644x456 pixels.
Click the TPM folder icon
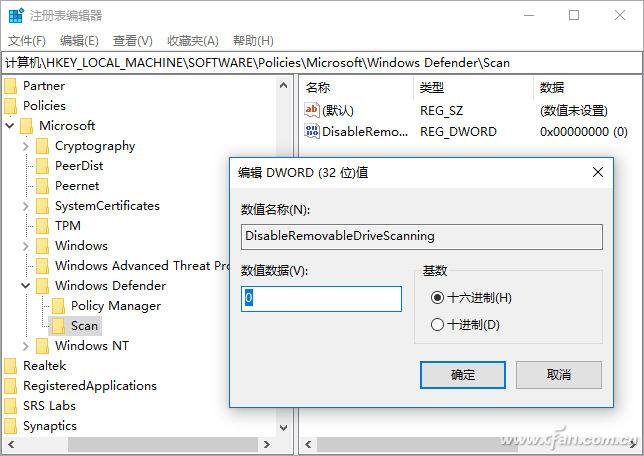(x=42, y=226)
